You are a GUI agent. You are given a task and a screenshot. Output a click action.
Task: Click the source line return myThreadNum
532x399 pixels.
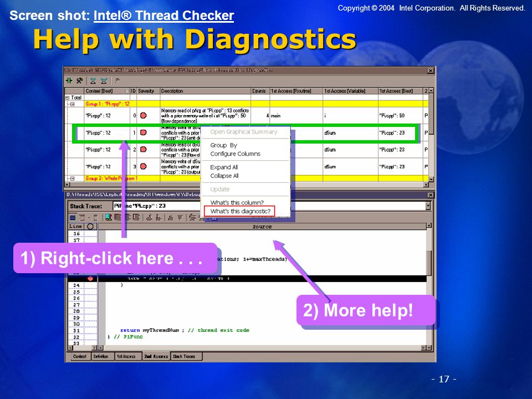(x=185, y=330)
